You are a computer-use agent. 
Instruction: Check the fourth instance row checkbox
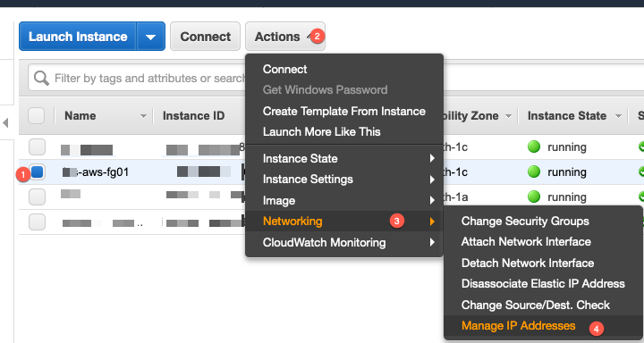click(x=37, y=222)
